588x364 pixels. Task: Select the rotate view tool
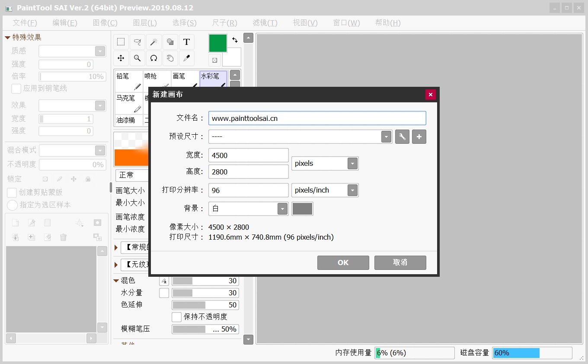pyautogui.click(x=154, y=58)
